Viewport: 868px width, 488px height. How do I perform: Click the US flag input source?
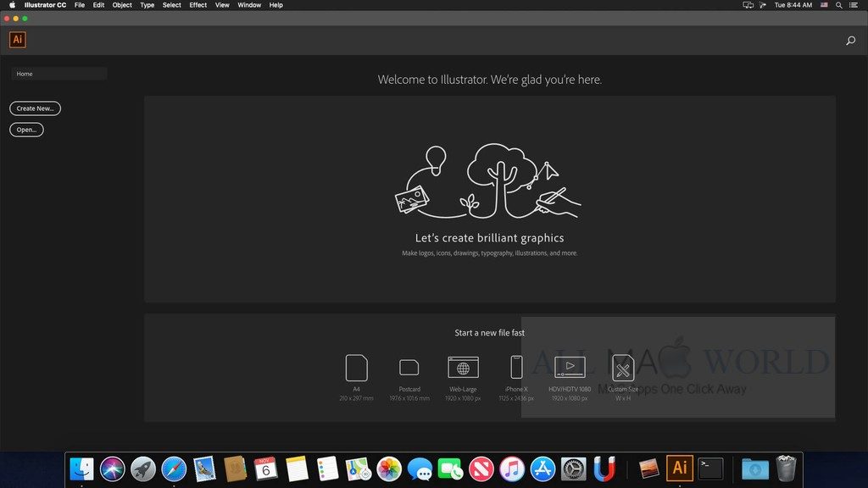[824, 5]
